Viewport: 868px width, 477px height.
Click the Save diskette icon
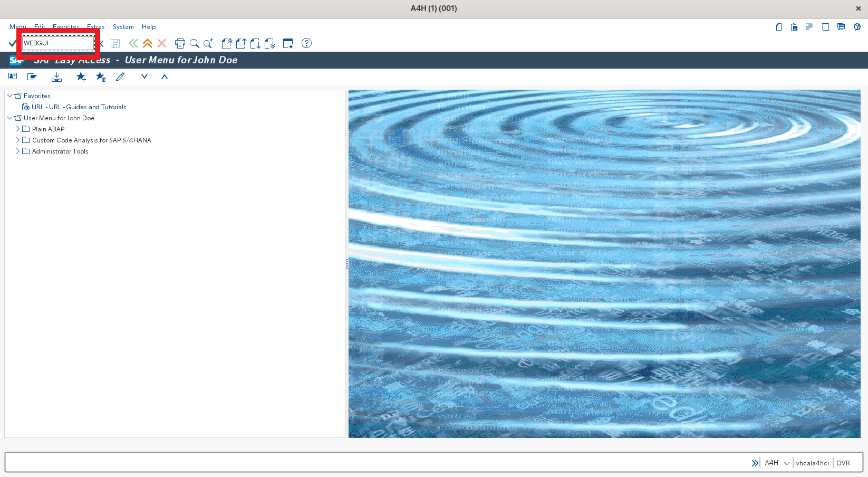click(x=115, y=43)
